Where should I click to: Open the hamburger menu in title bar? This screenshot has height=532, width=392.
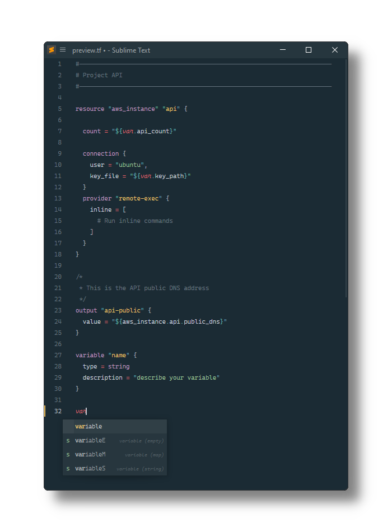tap(63, 50)
